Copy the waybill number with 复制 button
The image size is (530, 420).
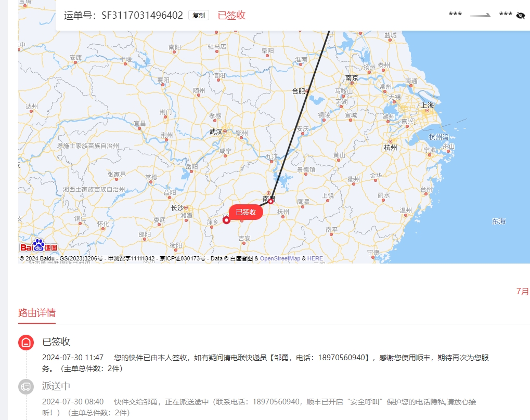[x=199, y=15]
